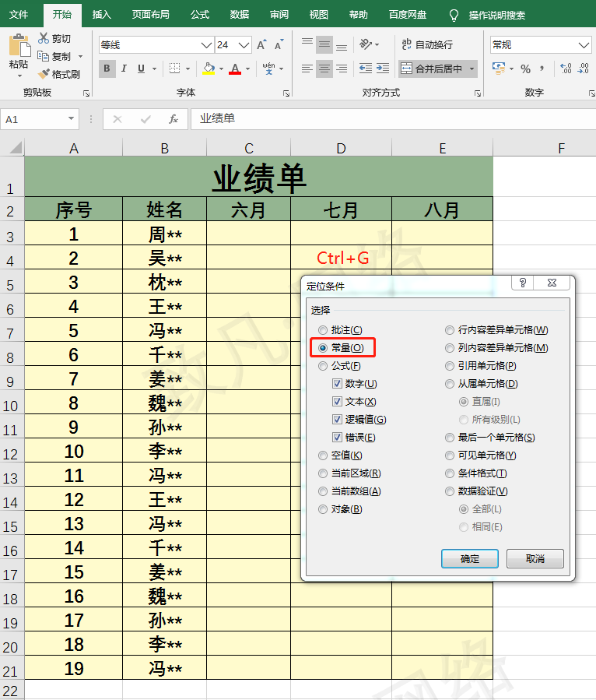Screen dimensions: 596x700
Task: Toggle Italic formatting
Action: [x=124, y=69]
